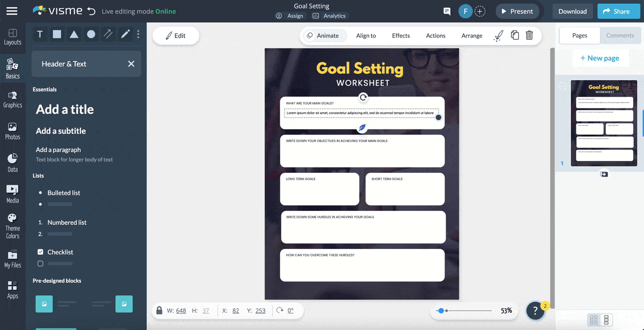The image size is (644, 330).
Task: Click the Download button
Action: point(572,11)
